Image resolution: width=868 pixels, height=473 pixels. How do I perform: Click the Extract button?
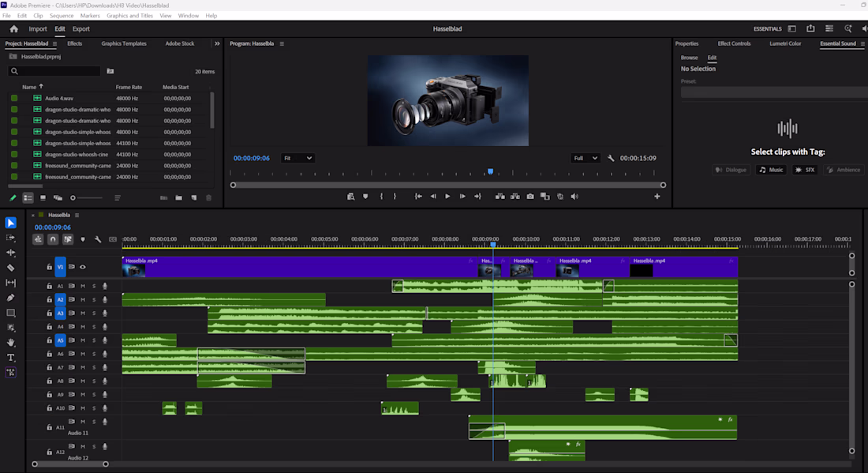click(515, 197)
